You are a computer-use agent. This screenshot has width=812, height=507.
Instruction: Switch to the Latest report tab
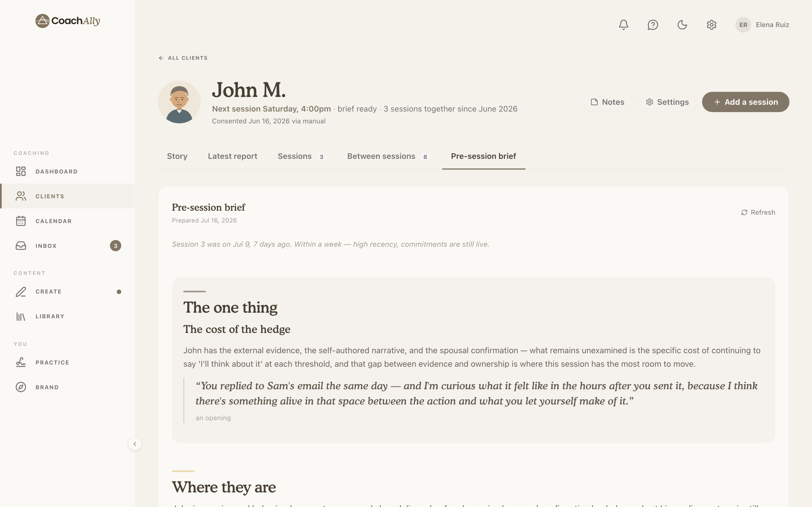[233, 156]
